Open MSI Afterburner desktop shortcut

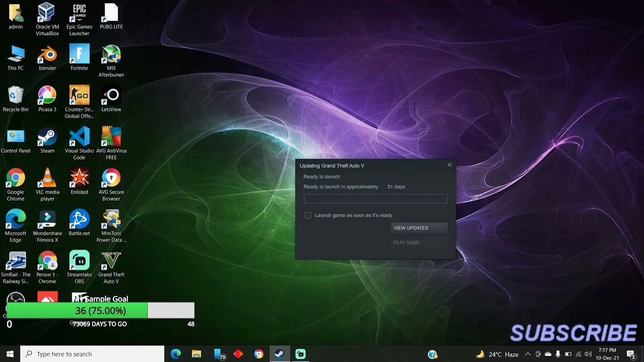(111, 61)
